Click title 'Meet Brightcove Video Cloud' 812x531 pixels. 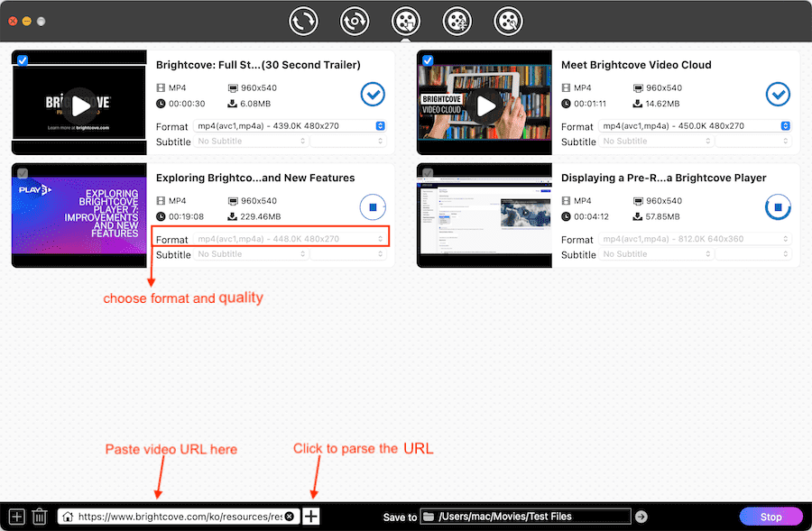pyautogui.click(x=636, y=65)
